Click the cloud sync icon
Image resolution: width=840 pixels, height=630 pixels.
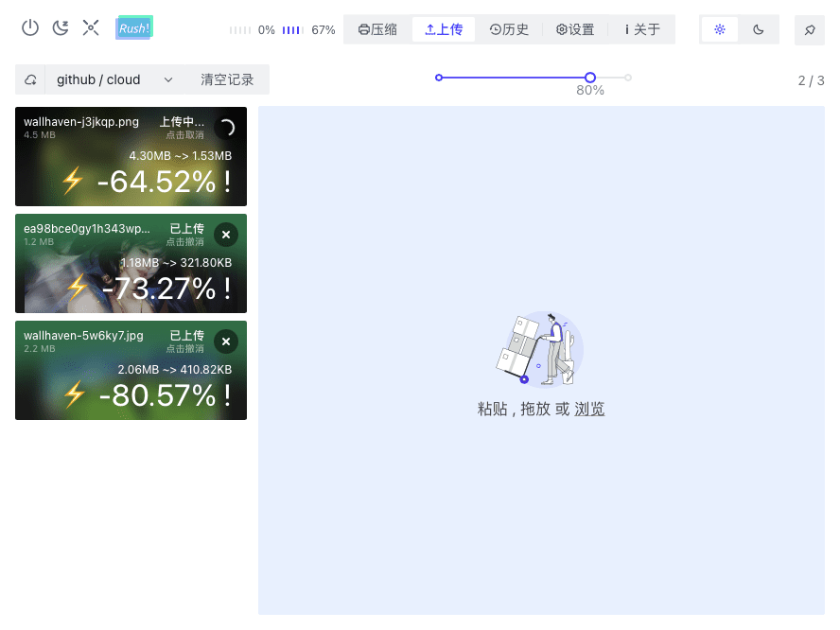tap(30, 79)
